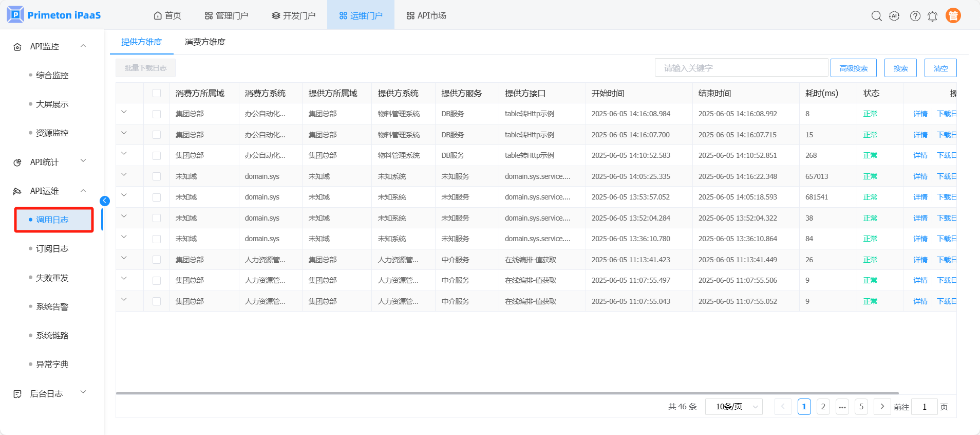This screenshot has height=435, width=980.
Task: Open the AI assistant icon
Action: coord(894,16)
